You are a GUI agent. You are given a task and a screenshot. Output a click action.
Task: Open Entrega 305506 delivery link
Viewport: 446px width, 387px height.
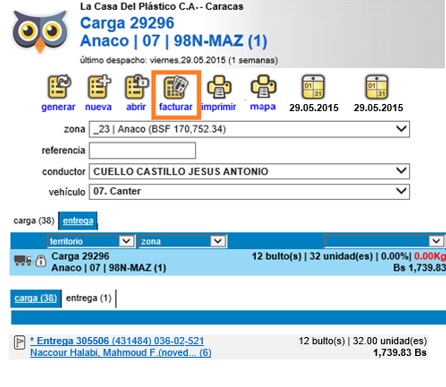click(x=117, y=341)
